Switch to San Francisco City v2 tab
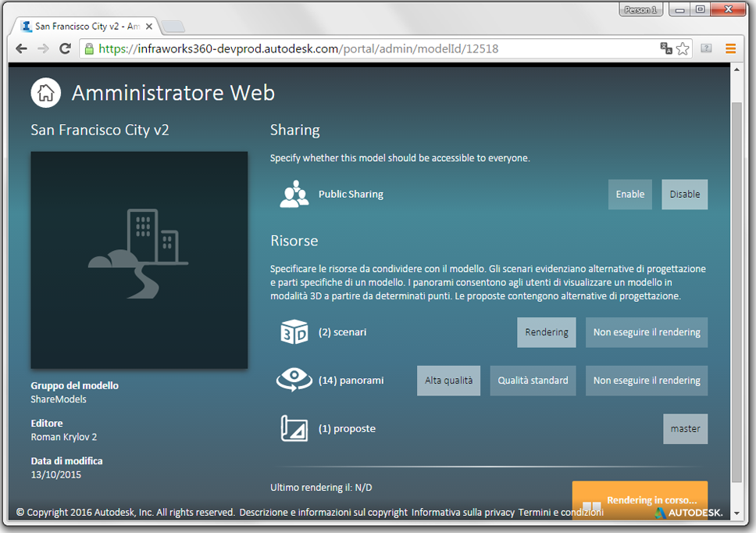Image resolution: width=756 pixels, height=533 pixels. click(x=87, y=27)
